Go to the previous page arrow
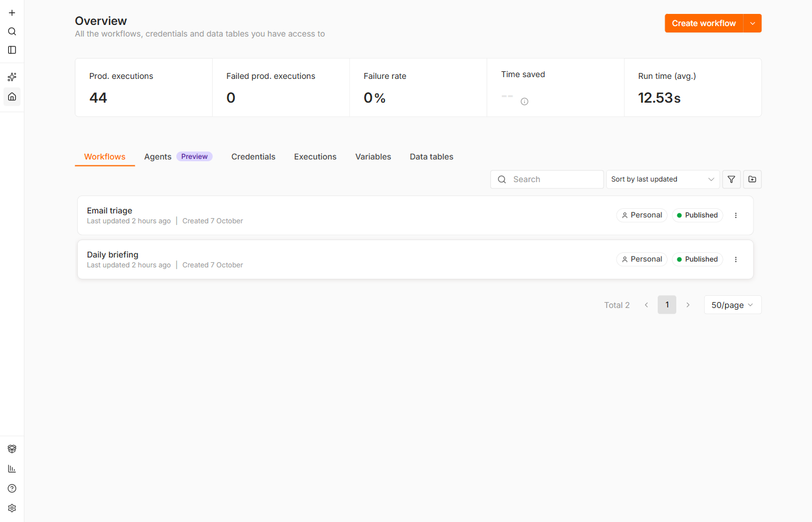 (646, 305)
